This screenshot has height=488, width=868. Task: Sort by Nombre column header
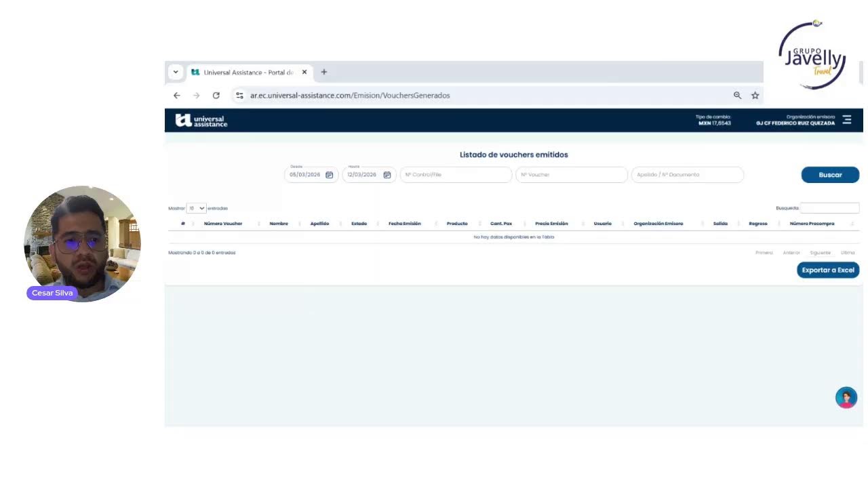tap(279, 224)
